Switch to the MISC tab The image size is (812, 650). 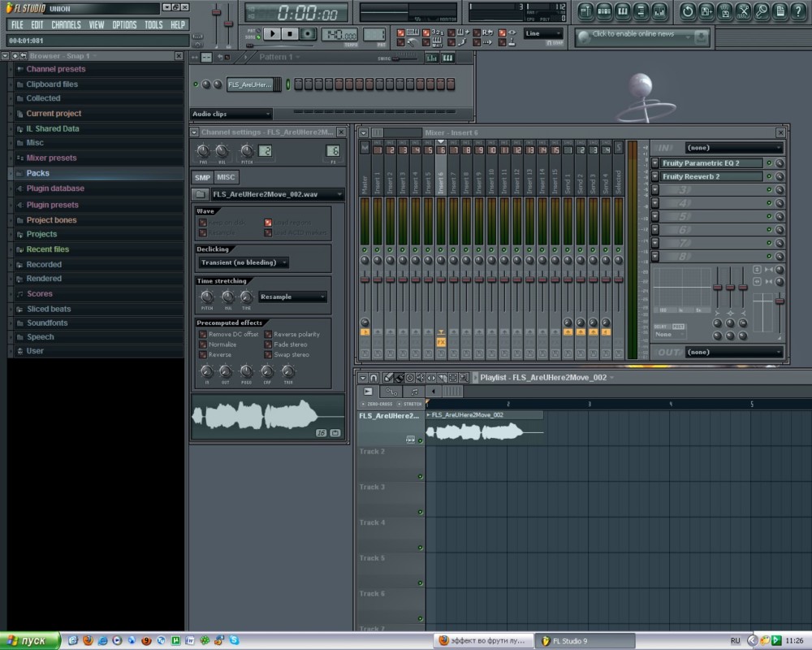[226, 177]
